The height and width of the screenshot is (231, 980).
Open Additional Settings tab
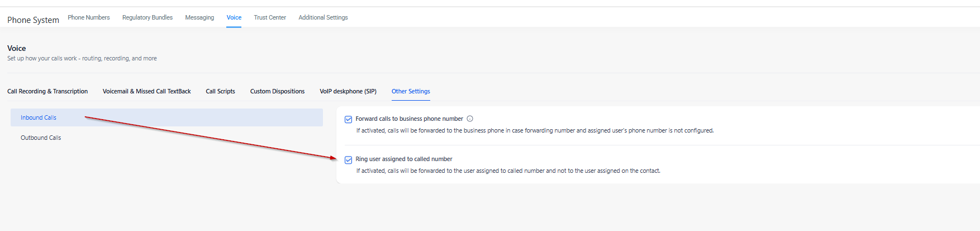[323, 17]
